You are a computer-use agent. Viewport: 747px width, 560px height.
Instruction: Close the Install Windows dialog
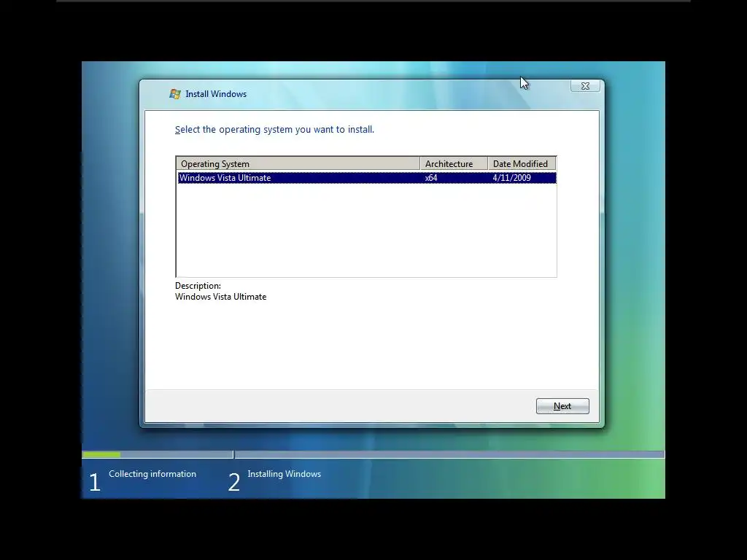click(x=585, y=86)
